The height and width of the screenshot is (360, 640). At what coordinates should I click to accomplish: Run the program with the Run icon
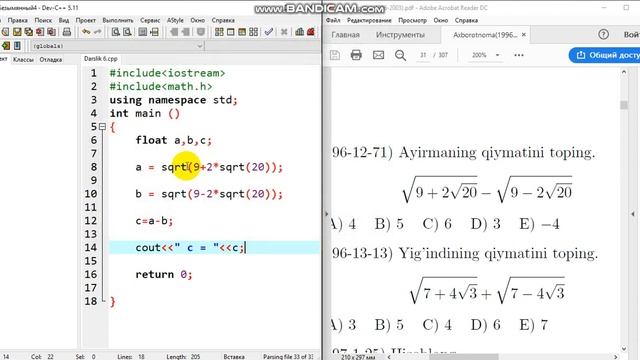(231, 32)
